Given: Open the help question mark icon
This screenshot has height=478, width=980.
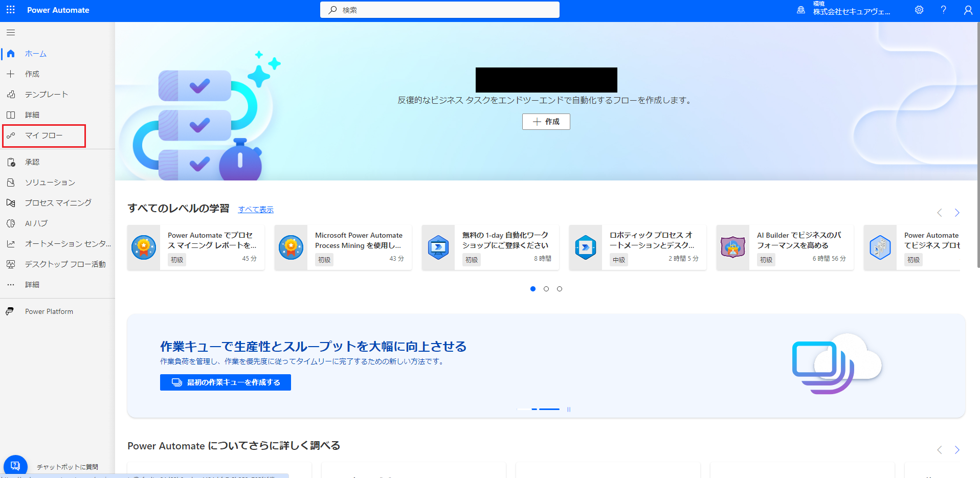Looking at the screenshot, I should (x=944, y=10).
